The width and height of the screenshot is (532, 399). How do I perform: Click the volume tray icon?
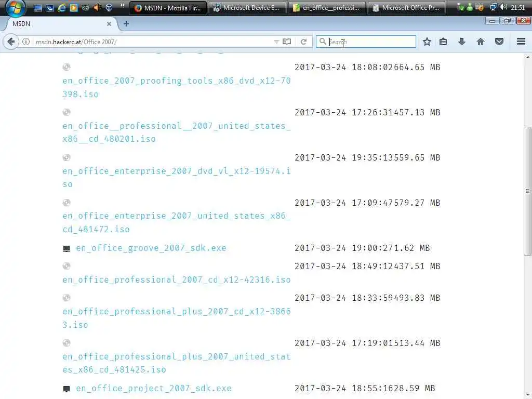tap(503, 7)
